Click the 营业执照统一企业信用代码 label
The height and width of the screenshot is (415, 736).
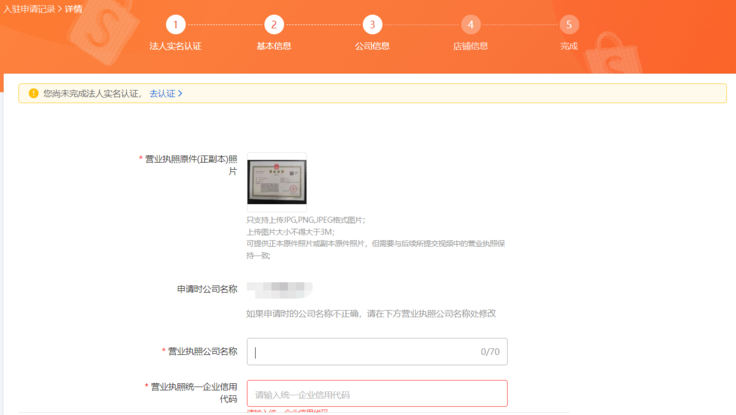(x=194, y=392)
